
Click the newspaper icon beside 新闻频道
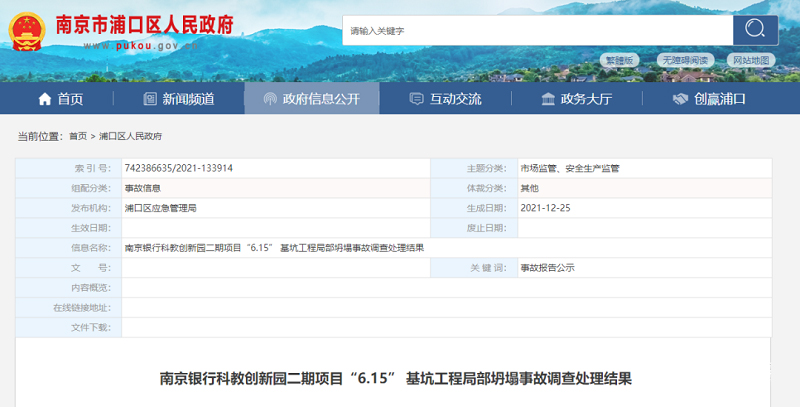tap(150, 99)
